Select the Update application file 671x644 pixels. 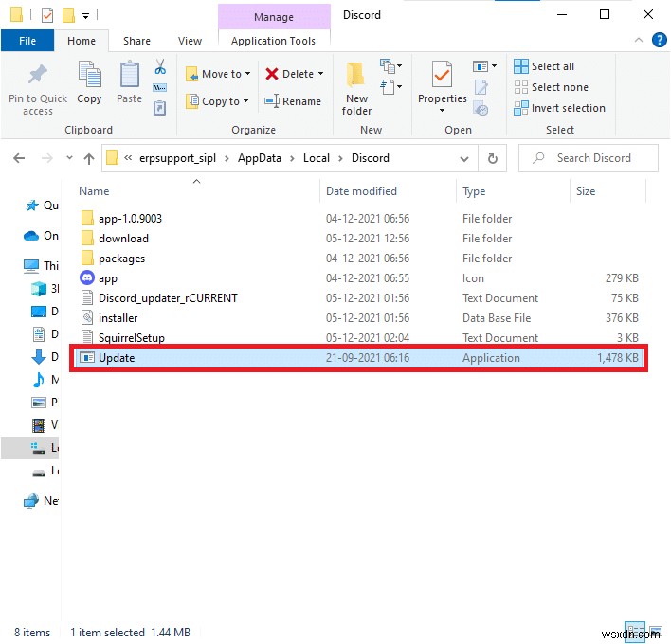coord(358,358)
